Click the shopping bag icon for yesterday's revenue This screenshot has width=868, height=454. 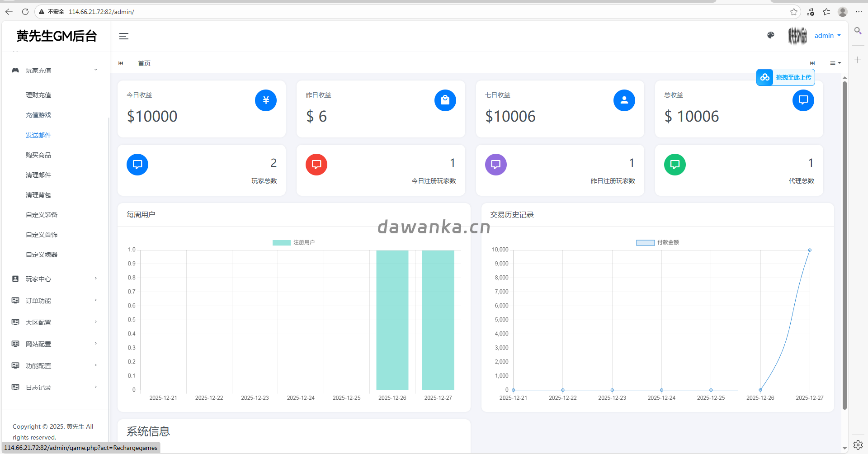coord(445,100)
